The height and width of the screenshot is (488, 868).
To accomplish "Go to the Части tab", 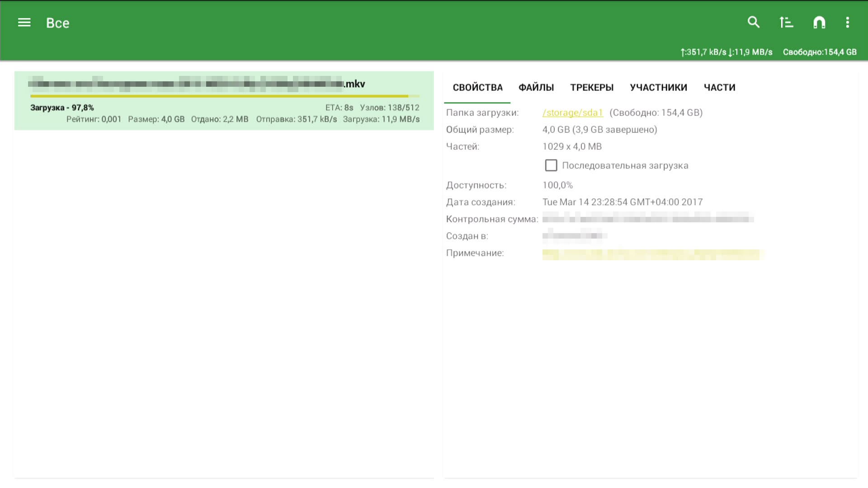I will click(719, 88).
